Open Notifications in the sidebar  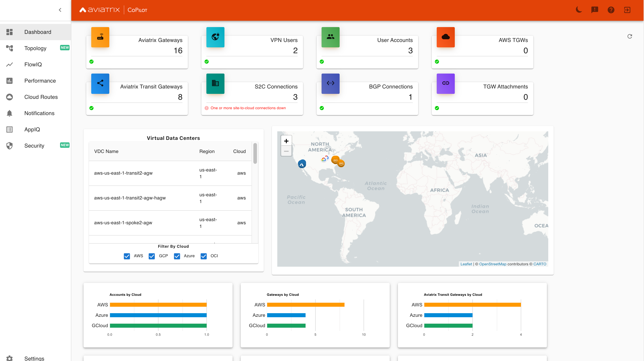click(35, 113)
